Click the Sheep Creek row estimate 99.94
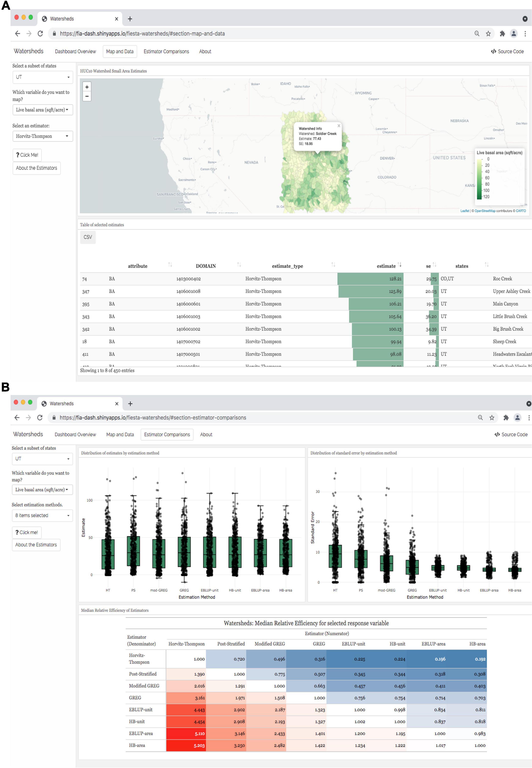 (396, 342)
